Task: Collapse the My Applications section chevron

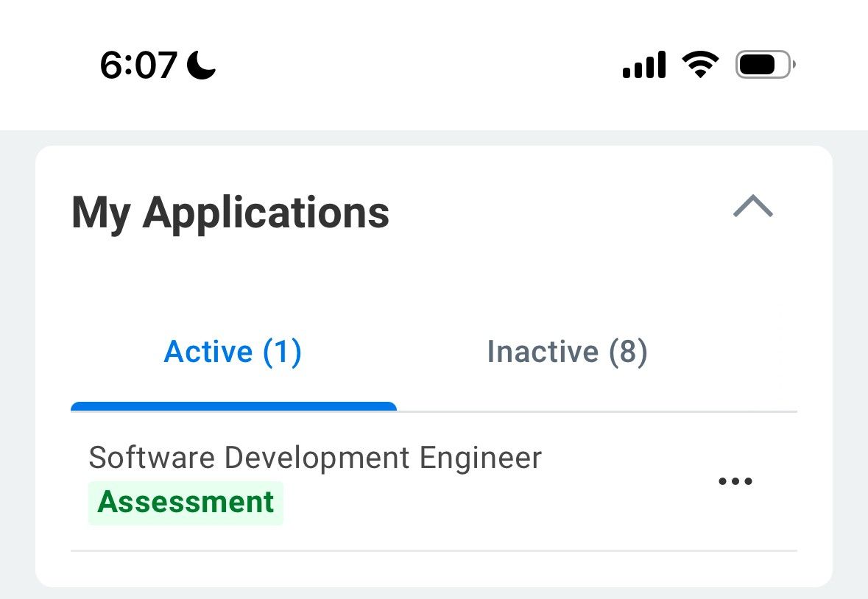Action: 753,207
